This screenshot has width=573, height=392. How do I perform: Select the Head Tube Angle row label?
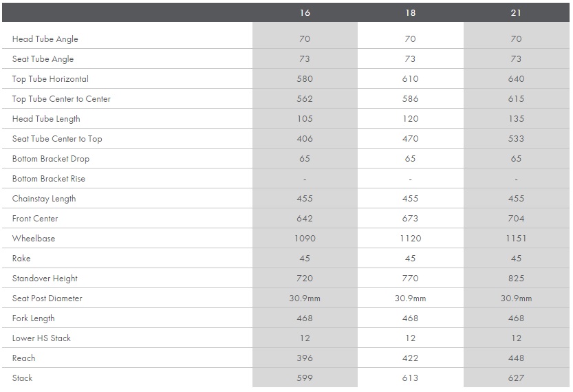point(45,39)
